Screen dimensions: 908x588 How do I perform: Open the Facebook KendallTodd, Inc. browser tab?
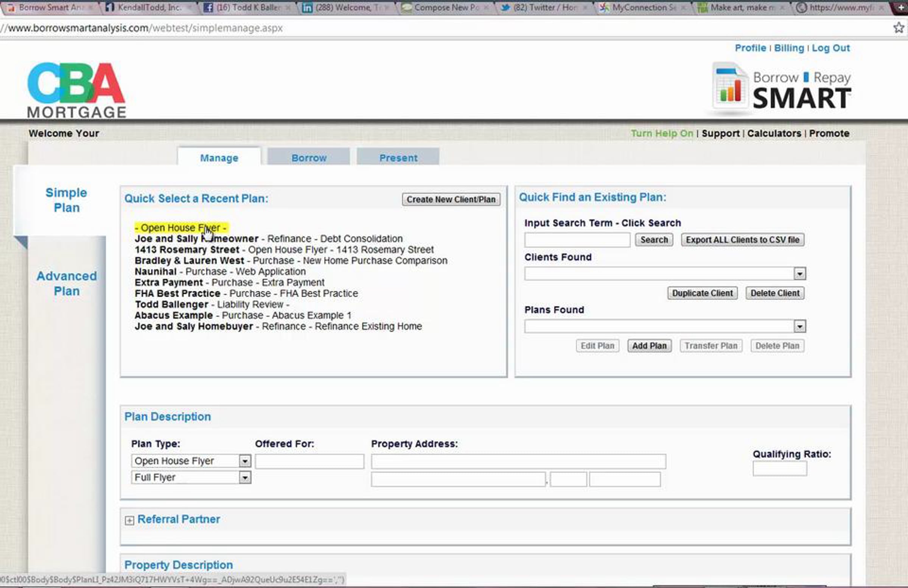tap(149, 7)
